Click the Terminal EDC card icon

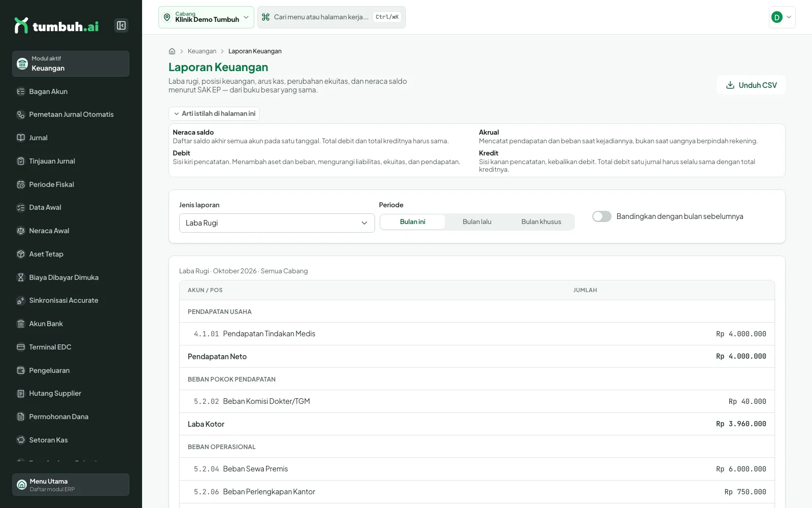coord(21,347)
